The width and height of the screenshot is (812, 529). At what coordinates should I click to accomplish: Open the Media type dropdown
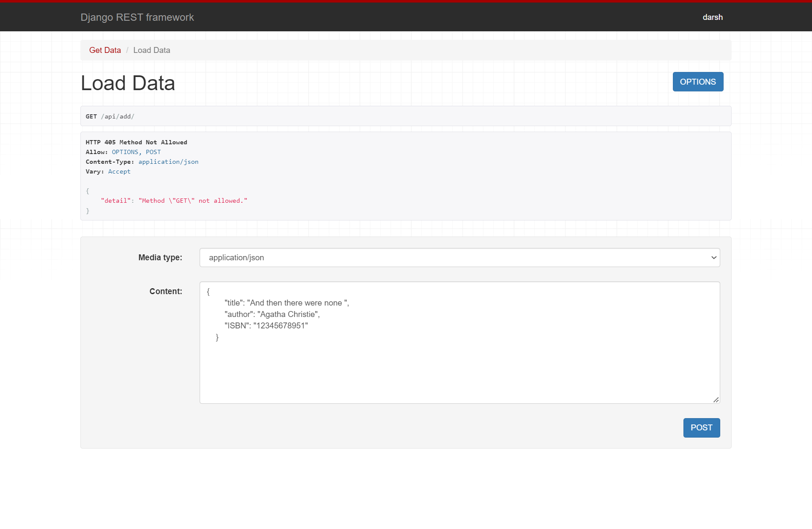click(459, 257)
